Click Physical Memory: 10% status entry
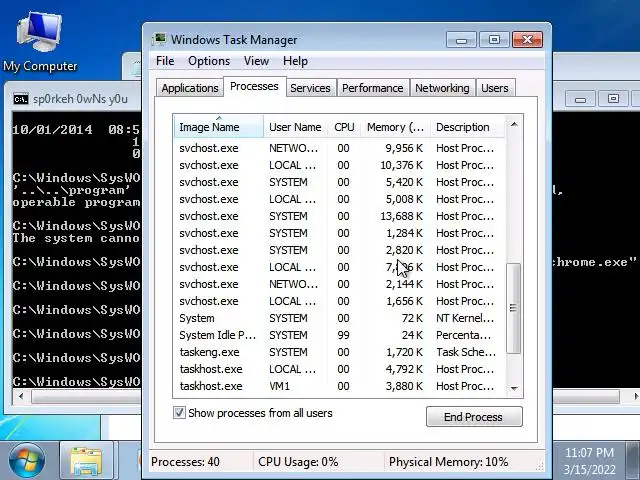Image resolution: width=640 pixels, height=480 pixels. [448, 462]
